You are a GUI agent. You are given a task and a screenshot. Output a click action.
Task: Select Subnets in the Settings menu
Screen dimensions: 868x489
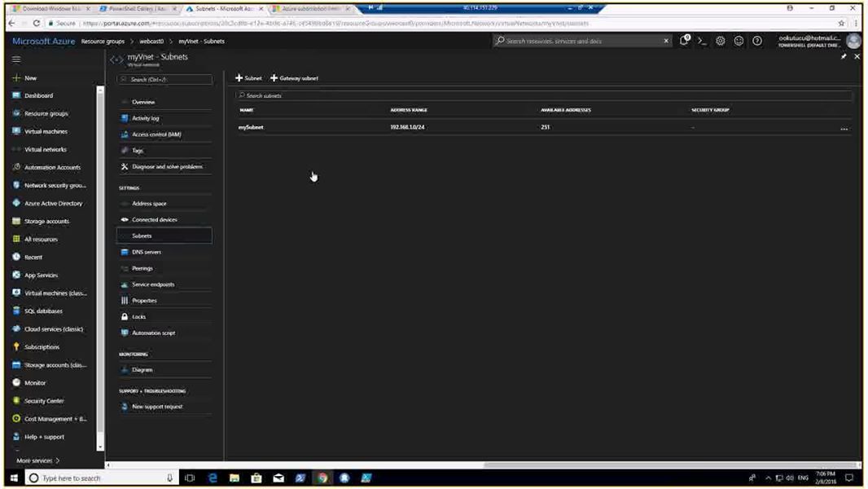[165, 236]
